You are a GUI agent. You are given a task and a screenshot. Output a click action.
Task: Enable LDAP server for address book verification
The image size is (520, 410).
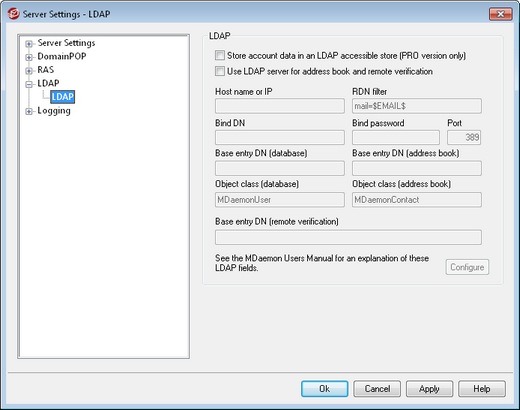point(220,71)
